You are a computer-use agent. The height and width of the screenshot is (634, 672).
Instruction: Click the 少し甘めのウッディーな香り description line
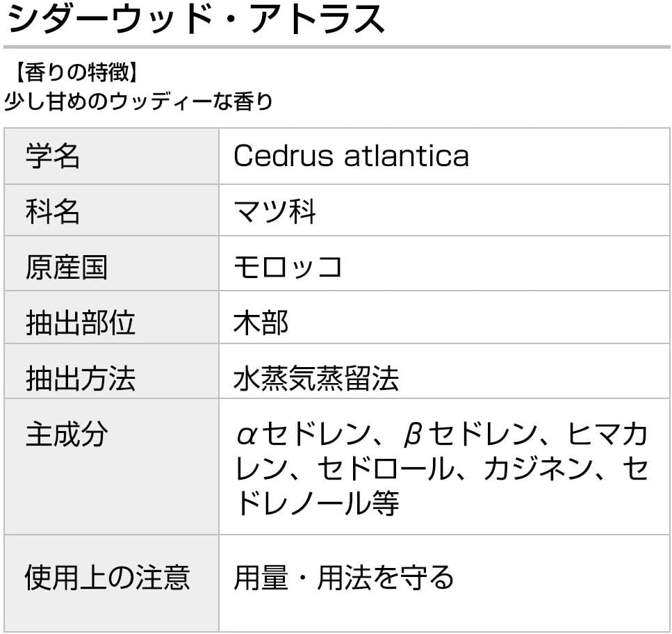138,102
